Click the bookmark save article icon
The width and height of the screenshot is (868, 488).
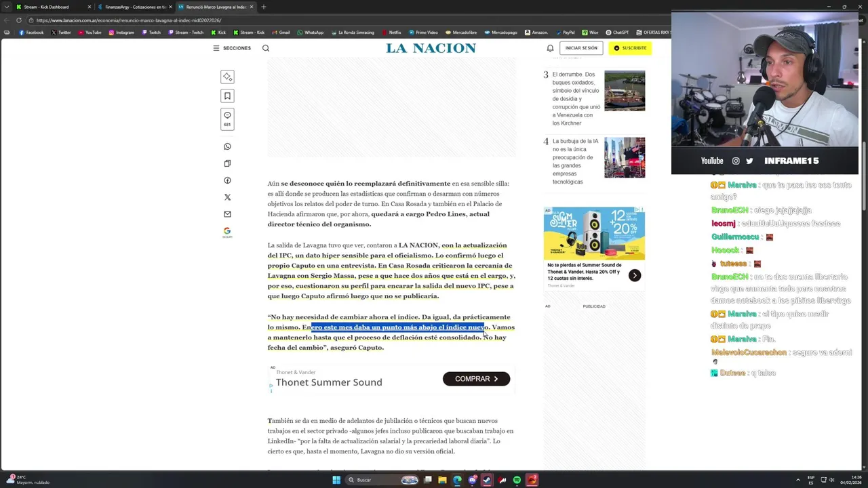point(227,96)
